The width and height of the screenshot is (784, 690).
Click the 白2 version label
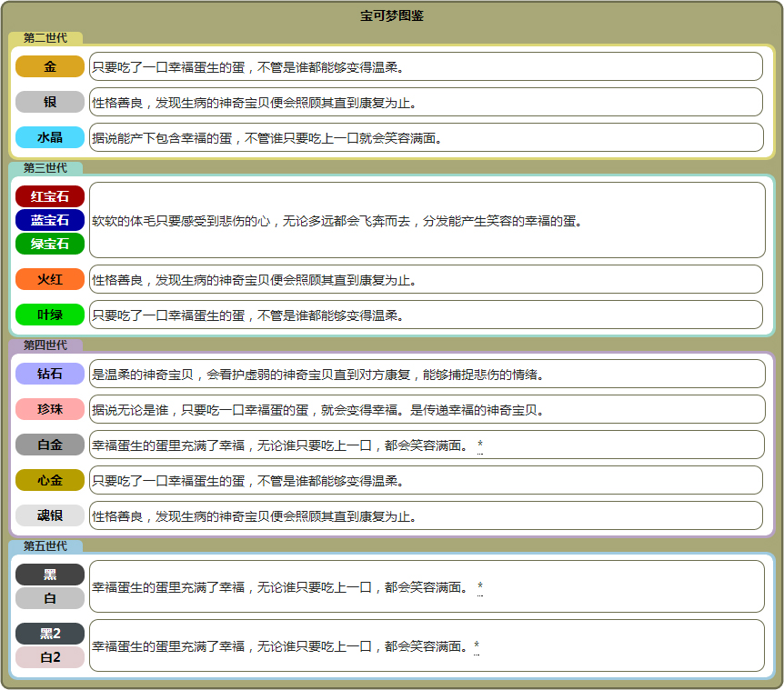point(50,657)
